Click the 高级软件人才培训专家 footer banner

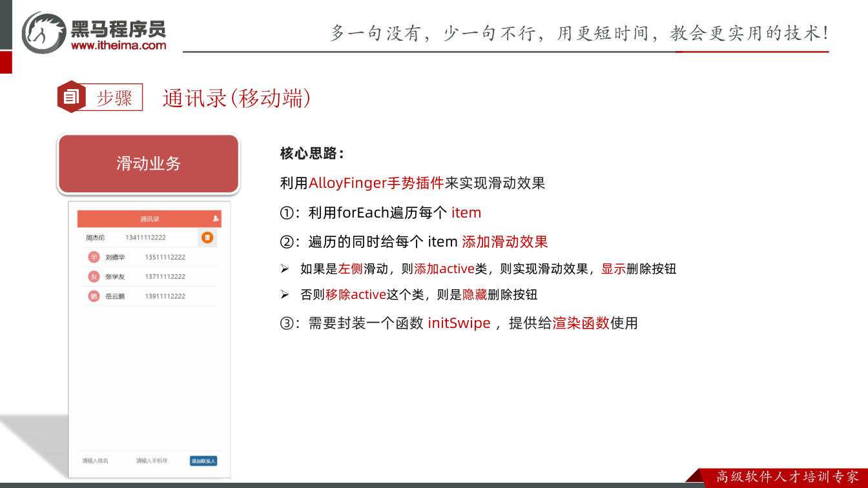788,477
